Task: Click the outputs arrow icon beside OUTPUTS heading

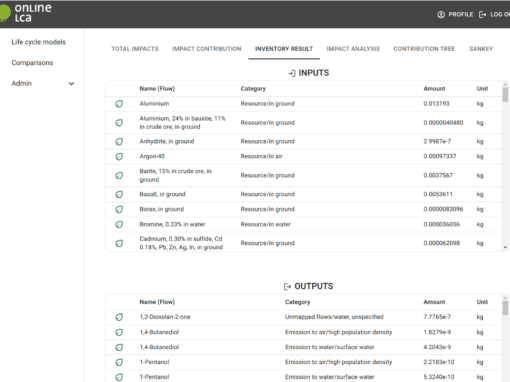Action: (x=287, y=286)
